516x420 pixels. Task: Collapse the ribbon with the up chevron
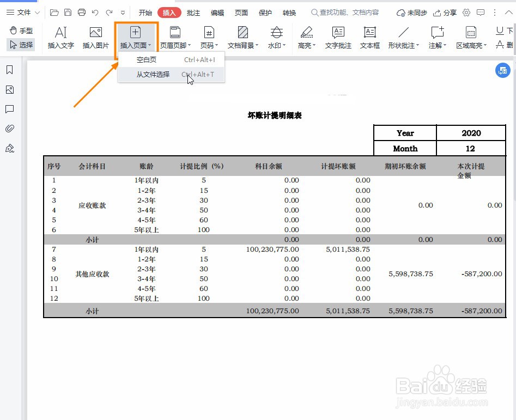click(508, 13)
